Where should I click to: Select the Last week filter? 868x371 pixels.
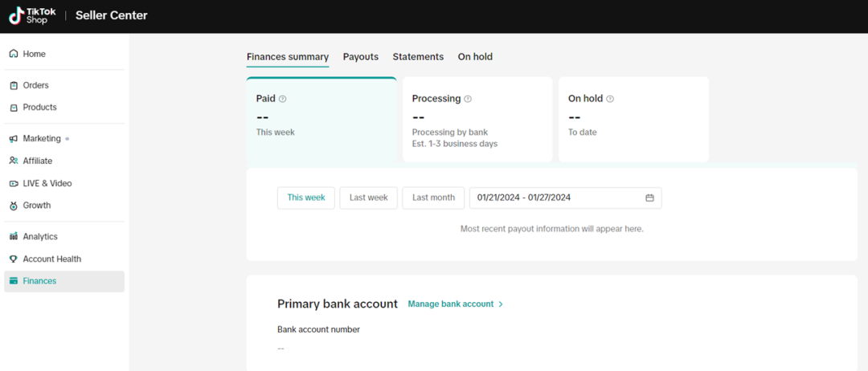(368, 198)
